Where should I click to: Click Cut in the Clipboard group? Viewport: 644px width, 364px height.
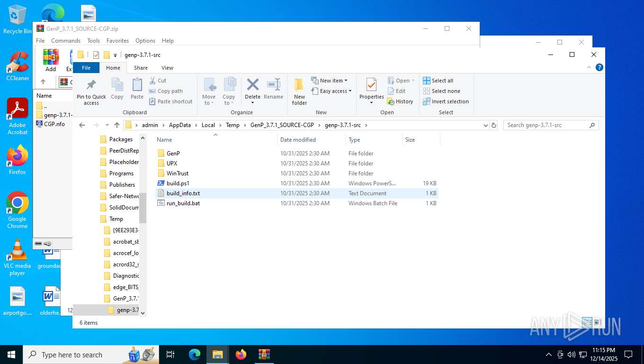[158, 81]
